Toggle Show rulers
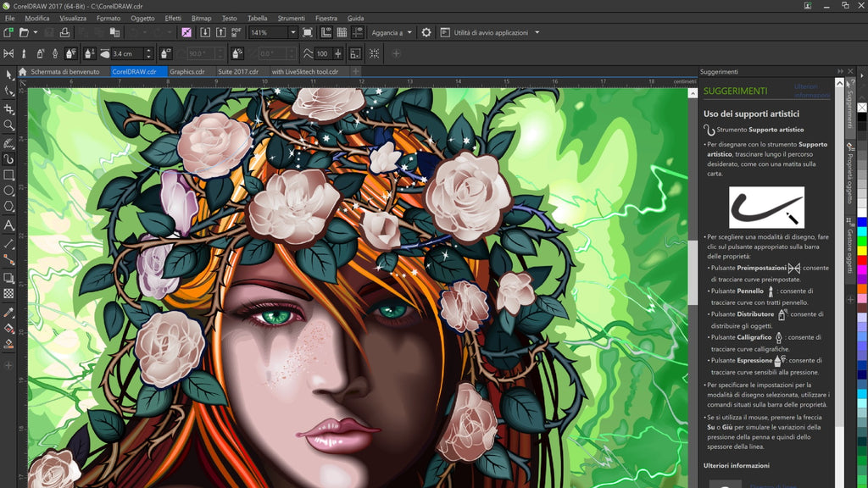The image size is (868, 488). [326, 33]
